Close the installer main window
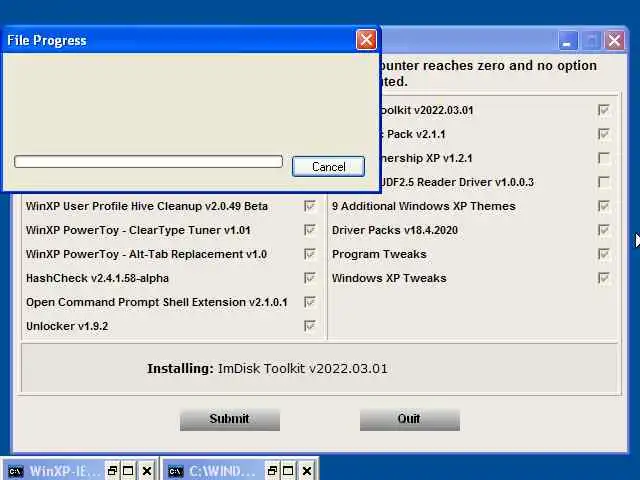 point(614,40)
